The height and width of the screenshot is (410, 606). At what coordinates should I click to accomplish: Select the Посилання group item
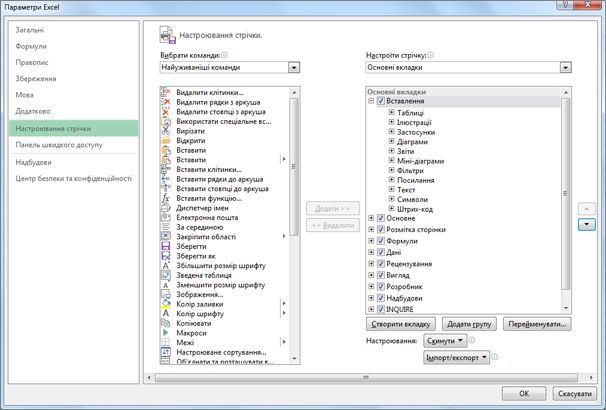[x=415, y=180]
